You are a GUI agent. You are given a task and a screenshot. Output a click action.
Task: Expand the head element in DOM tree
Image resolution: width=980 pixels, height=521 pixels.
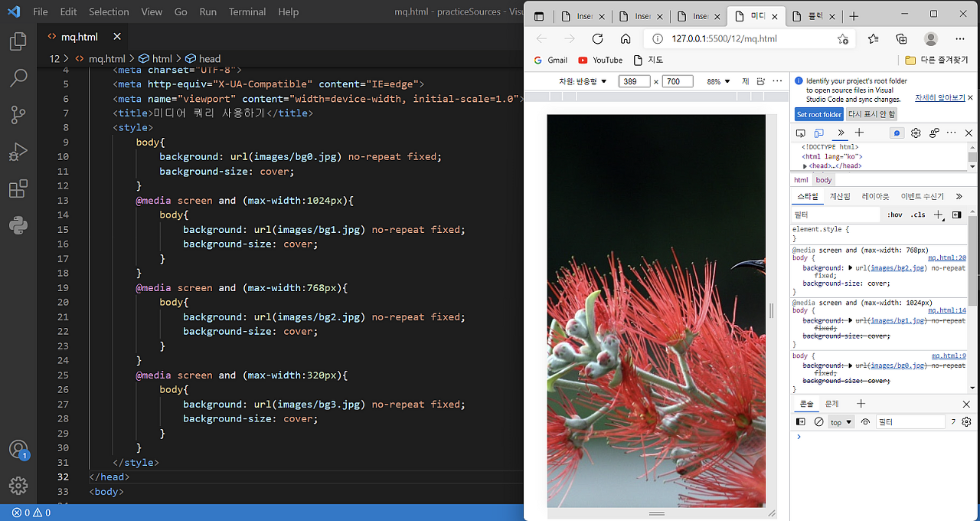[805, 165]
